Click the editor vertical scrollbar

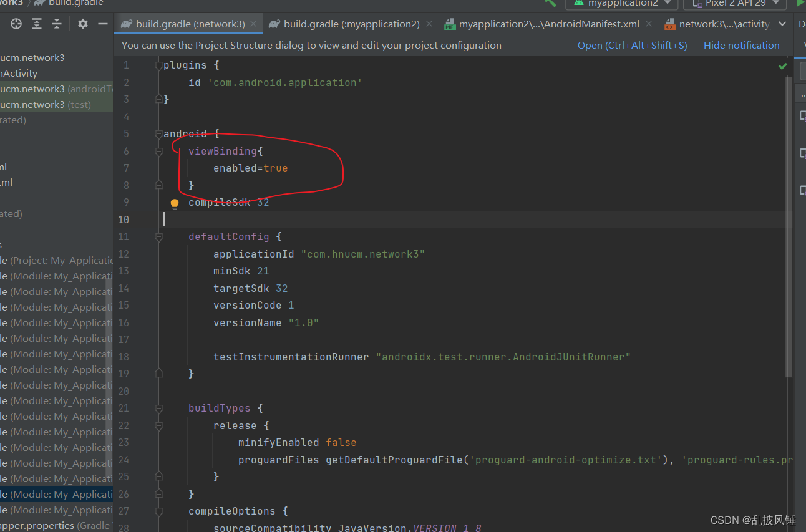pyautogui.click(x=789, y=228)
